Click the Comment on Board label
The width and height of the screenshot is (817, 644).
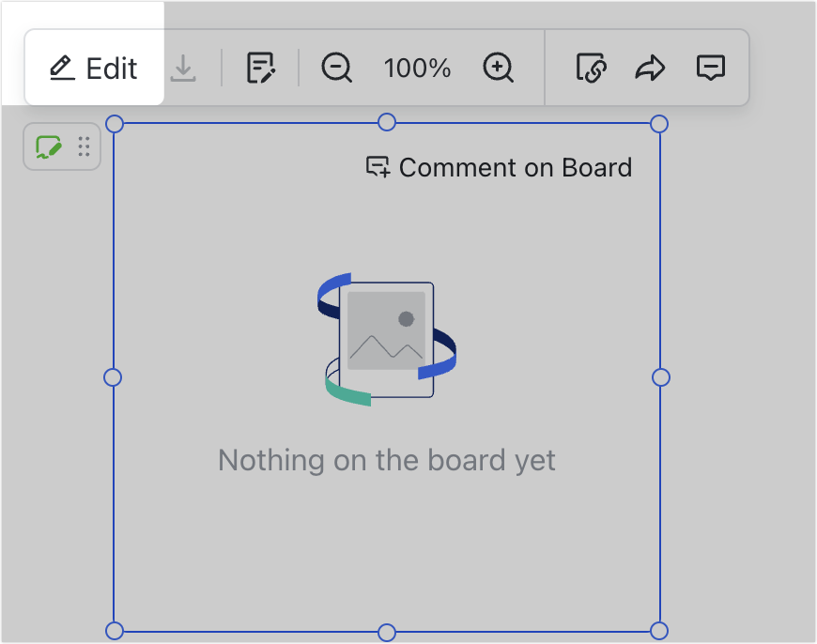[x=516, y=168]
